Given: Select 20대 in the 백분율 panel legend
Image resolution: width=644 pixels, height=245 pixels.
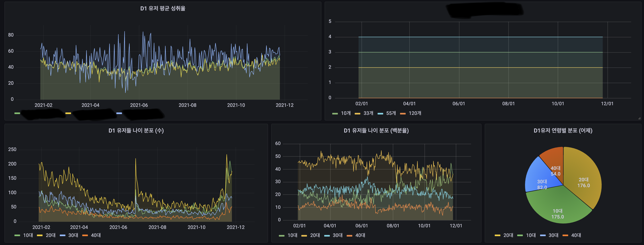Looking at the screenshot, I should tap(315, 235).
